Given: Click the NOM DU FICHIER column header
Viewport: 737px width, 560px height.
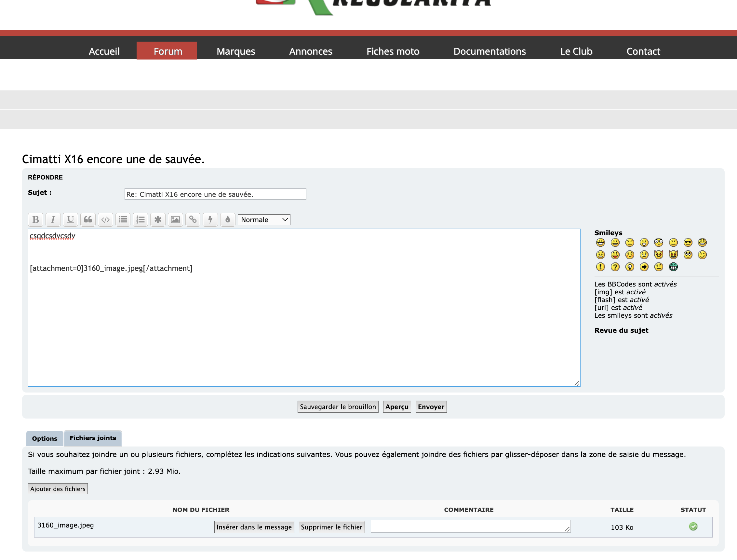Looking at the screenshot, I should (x=201, y=510).
